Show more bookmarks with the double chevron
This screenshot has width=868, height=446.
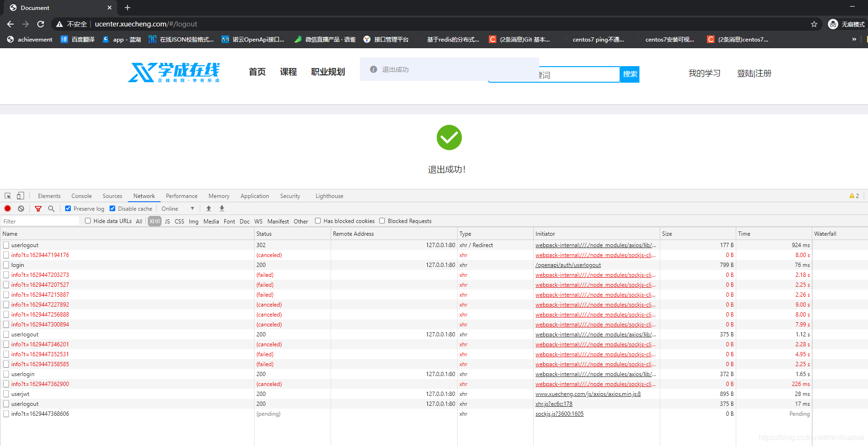tap(854, 40)
